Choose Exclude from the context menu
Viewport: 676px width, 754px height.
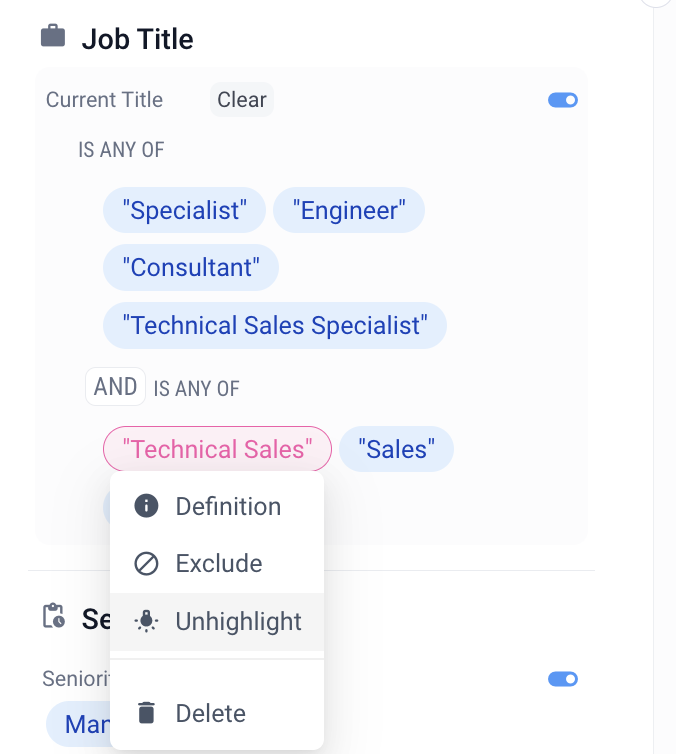pos(217,564)
